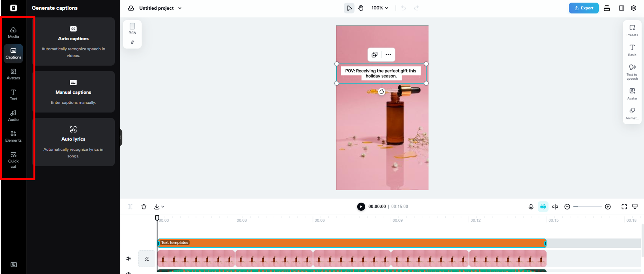Open Presets in right panel
The width and height of the screenshot is (644, 274).
click(632, 31)
